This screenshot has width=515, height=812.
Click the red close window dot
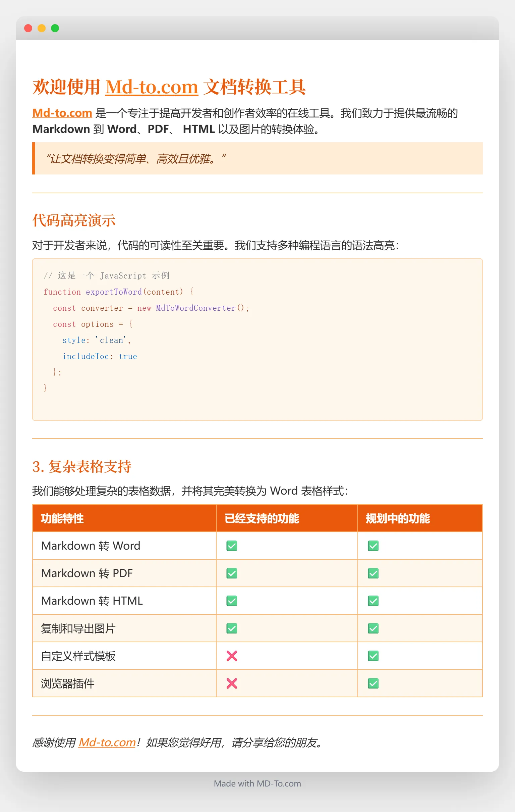[28, 28]
